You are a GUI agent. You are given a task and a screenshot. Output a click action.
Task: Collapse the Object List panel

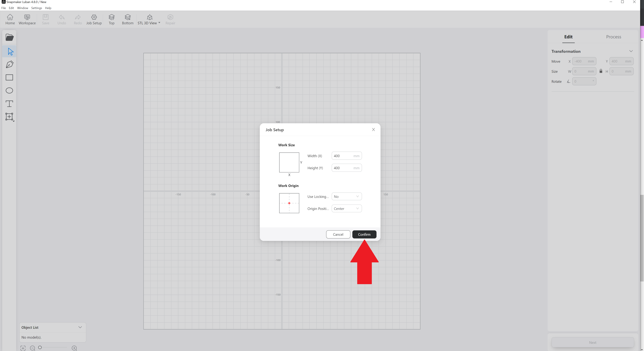coord(80,327)
